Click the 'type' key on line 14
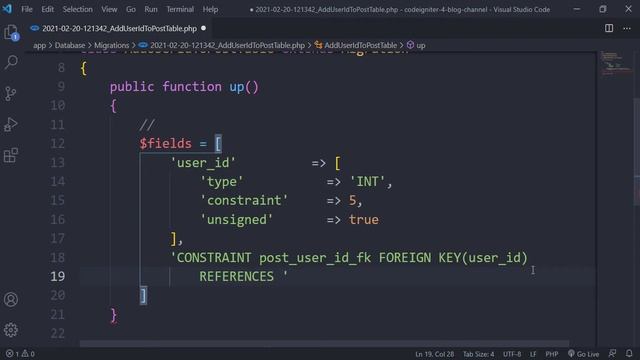The height and width of the screenshot is (360, 640). coord(221,181)
